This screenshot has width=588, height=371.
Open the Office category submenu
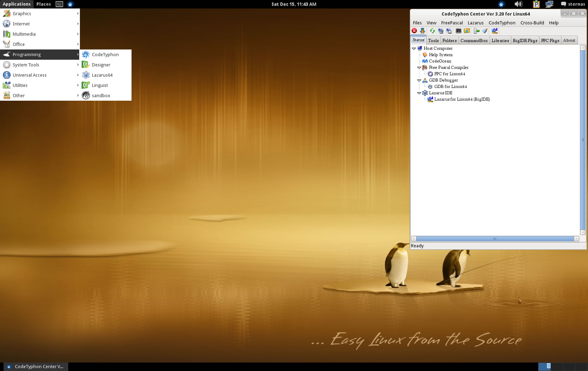(40, 44)
